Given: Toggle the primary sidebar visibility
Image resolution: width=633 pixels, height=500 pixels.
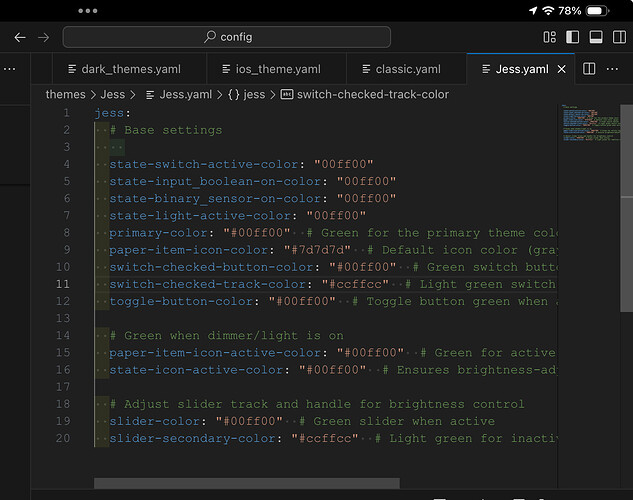Looking at the screenshot, I should click(x=573, y=37).
